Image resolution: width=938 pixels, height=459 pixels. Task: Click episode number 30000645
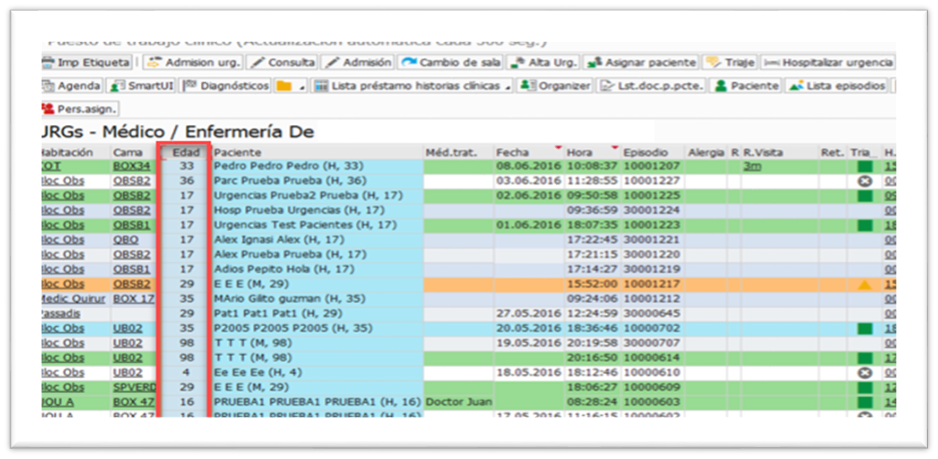(652, 313)
